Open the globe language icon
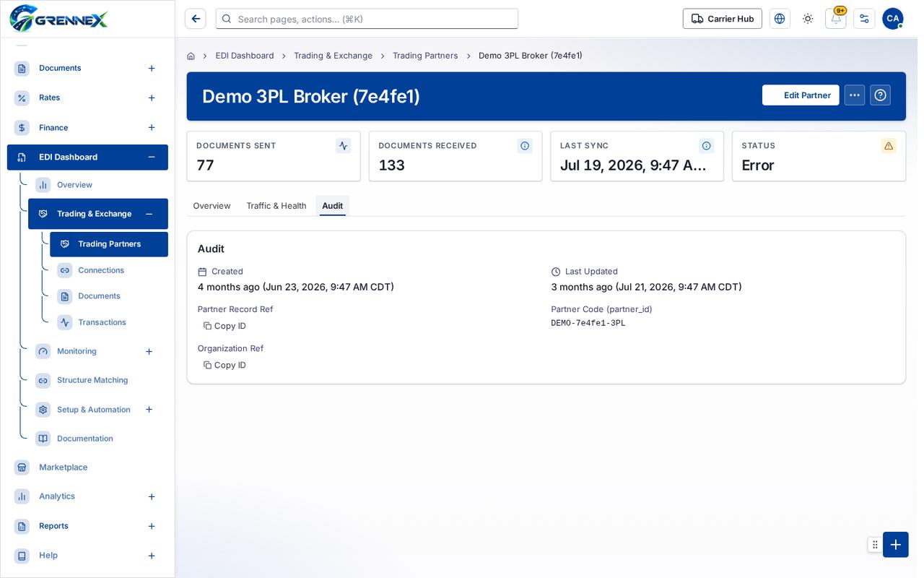 [780, 19]
